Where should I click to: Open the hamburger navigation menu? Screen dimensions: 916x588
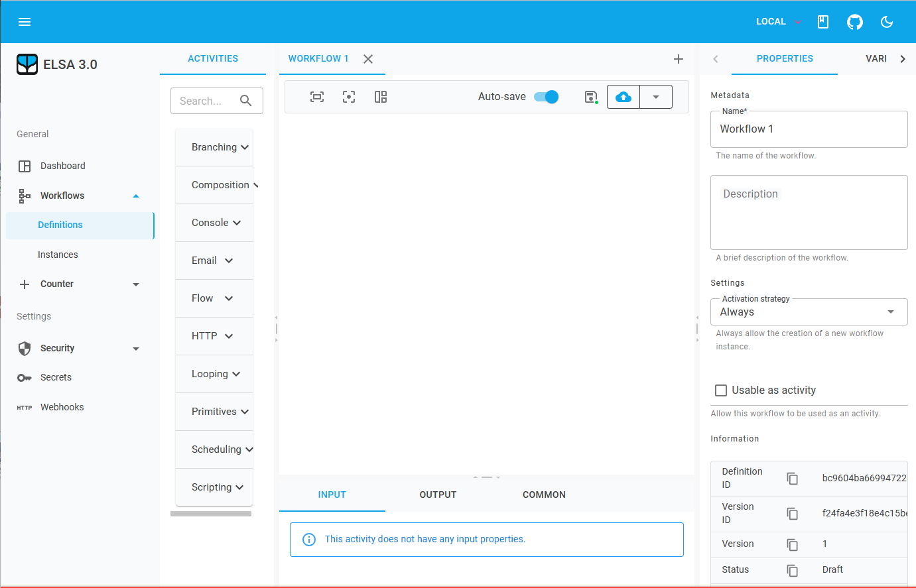[x=25, y=22]
